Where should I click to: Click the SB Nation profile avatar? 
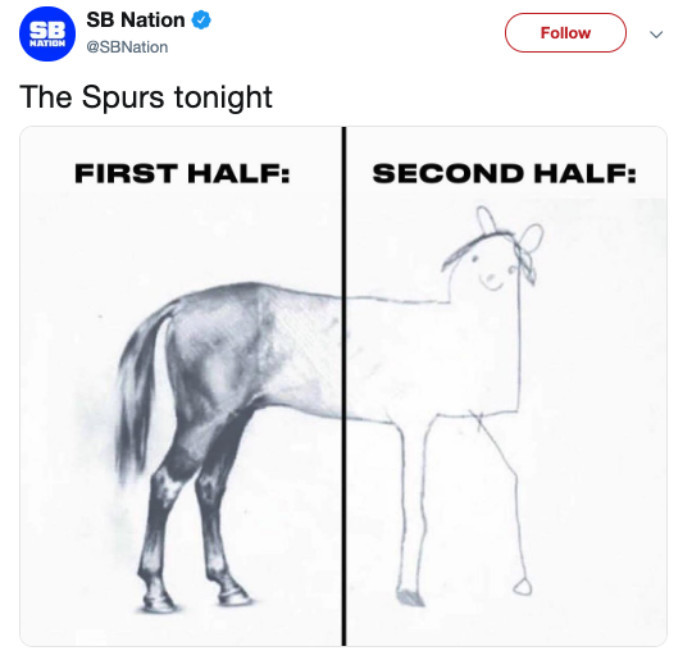pyautogui.click(x=43, y=33)
